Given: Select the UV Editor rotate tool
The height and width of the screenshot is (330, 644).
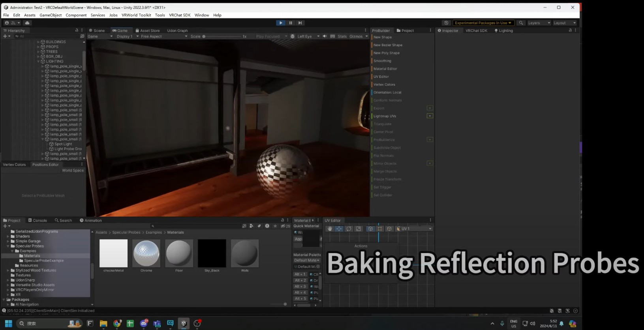Looking at the screenshot, I should pyautogui.click(x=349, y=229).
